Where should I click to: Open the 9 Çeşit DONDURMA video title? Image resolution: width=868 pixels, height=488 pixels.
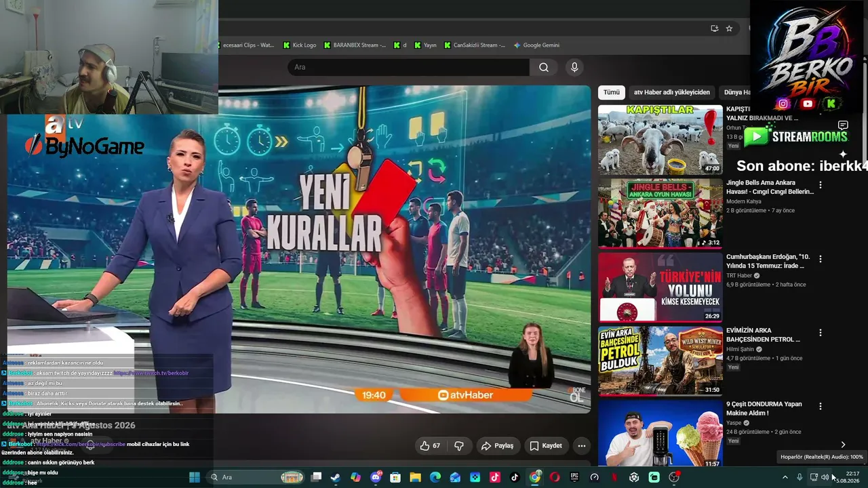(764, 408)
